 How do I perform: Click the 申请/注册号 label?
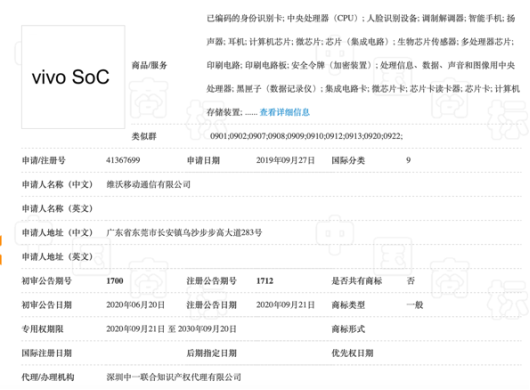pos(44,161)
